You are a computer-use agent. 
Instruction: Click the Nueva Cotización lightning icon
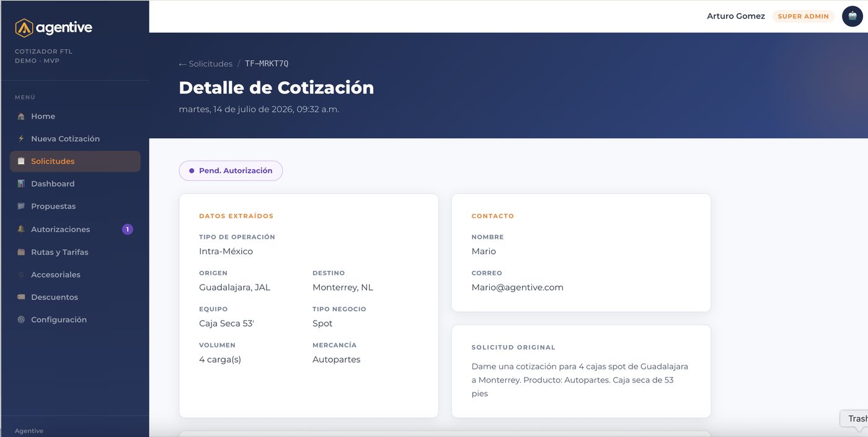[21, 139]
